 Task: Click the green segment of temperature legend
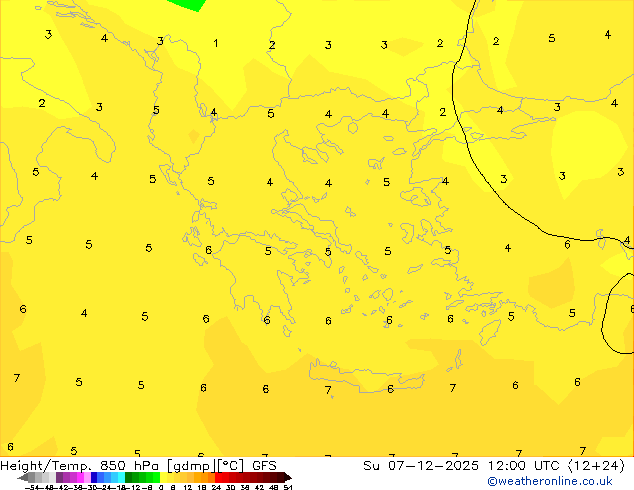[x=142, y=477]
